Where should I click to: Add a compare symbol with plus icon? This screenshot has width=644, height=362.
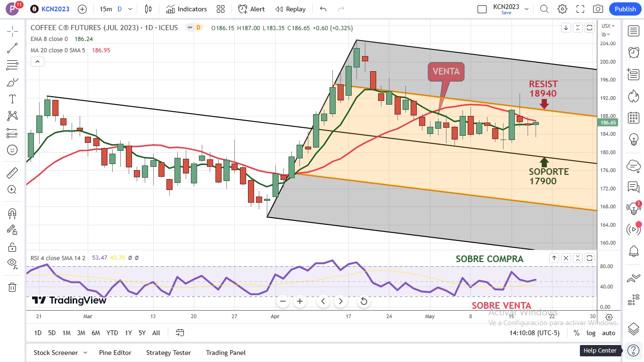point(82,9)
